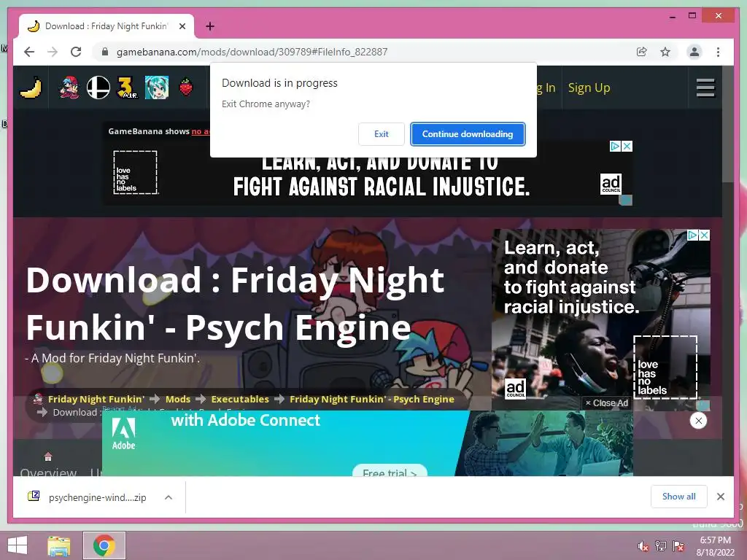This screenshot has width=747, height=560.
Task: Open the Celeste strawberry game icon
Action: coord(186,87)
